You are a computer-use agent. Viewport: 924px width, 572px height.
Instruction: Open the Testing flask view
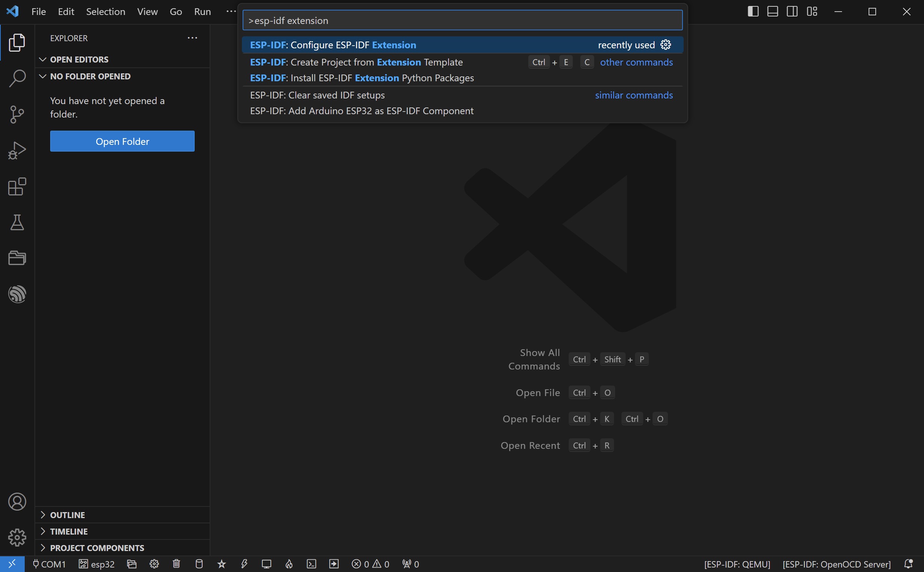pyautogui.click(x=17, y=222)
